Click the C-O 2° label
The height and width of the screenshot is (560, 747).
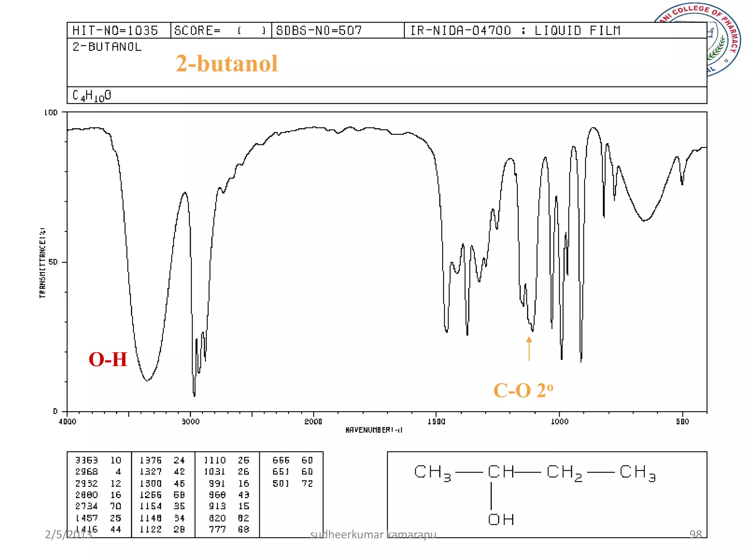[523, 390]
